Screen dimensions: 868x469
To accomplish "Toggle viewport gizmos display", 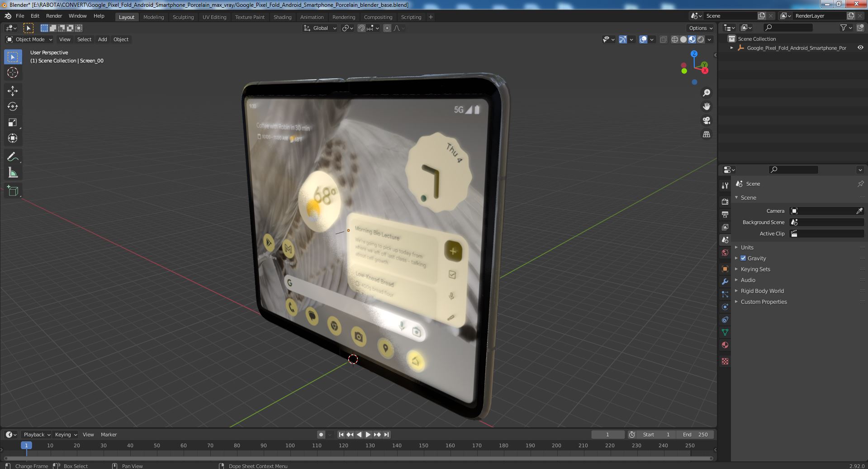I will click(623, 39).
